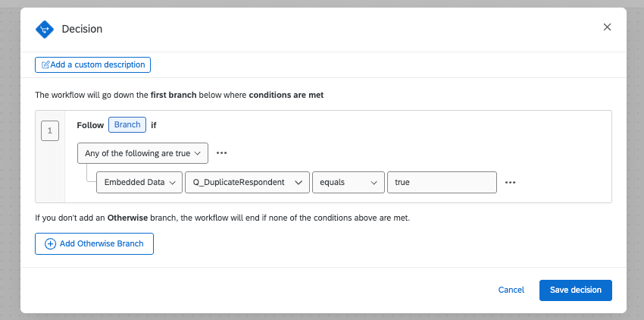Image resolution: width=644 pixels, height=320 pixels.
Task: Click Add a custom description button
Action: 93,65
